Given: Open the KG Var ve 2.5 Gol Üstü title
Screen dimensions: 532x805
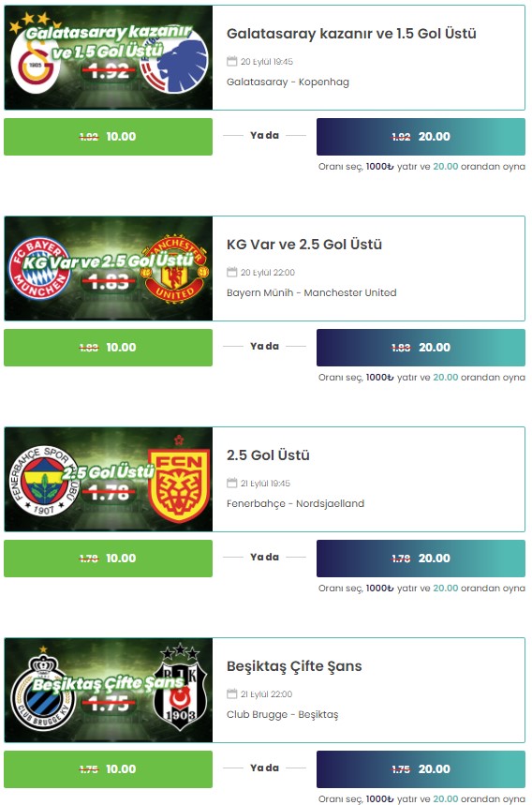Looking at the screenshot, I should pyautogui.click(x=304, y=245).
